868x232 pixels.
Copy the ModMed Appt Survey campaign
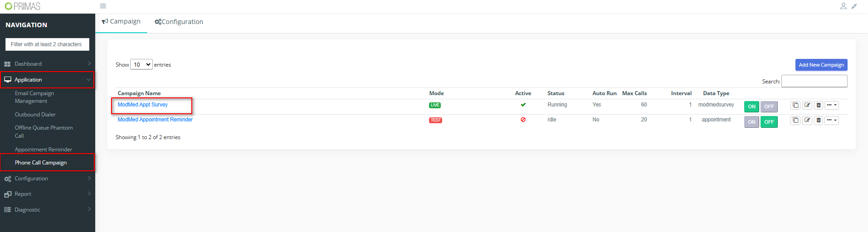[795, 105]
